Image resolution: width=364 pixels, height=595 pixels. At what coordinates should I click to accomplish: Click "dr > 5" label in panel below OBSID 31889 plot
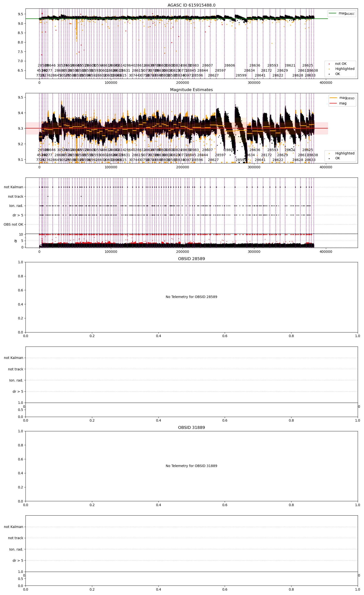click(x=18, y=561)
